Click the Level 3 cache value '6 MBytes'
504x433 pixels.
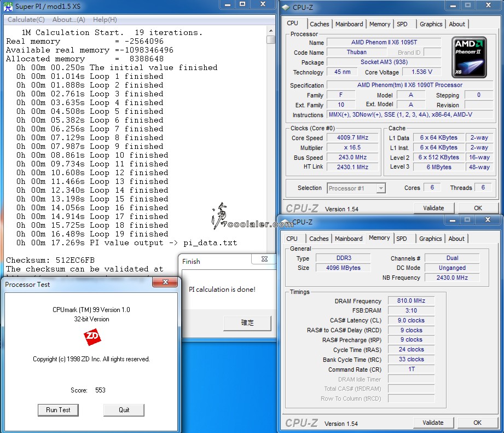point(438,167)
